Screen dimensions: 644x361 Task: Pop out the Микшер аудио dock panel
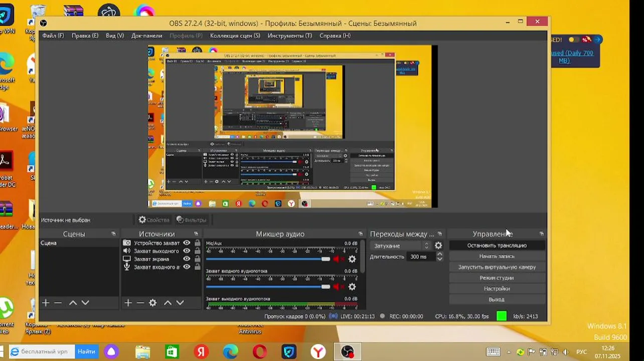[360, 234]
